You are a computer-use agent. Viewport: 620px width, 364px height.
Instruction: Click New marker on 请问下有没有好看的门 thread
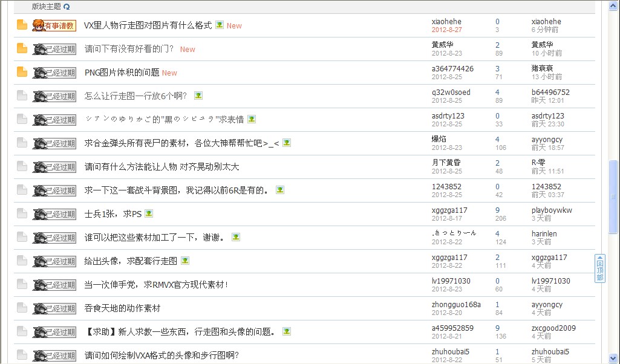[188, 50]
